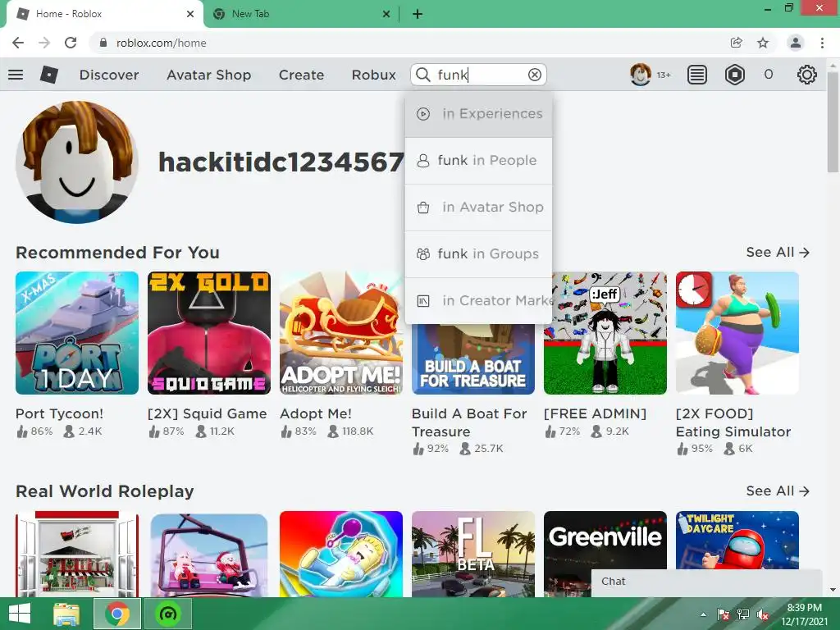840x630 pixels.
Task: Click Chrome icon in taskbar
Action: [116, 614]
